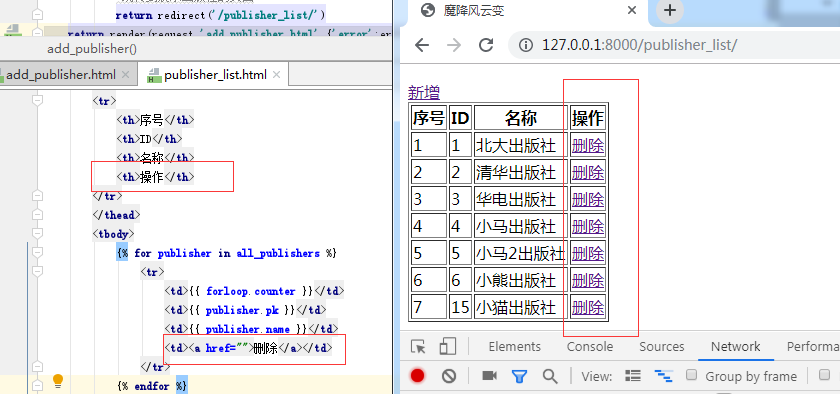Toggle fold marker at endfor line

tap(37, 386)
